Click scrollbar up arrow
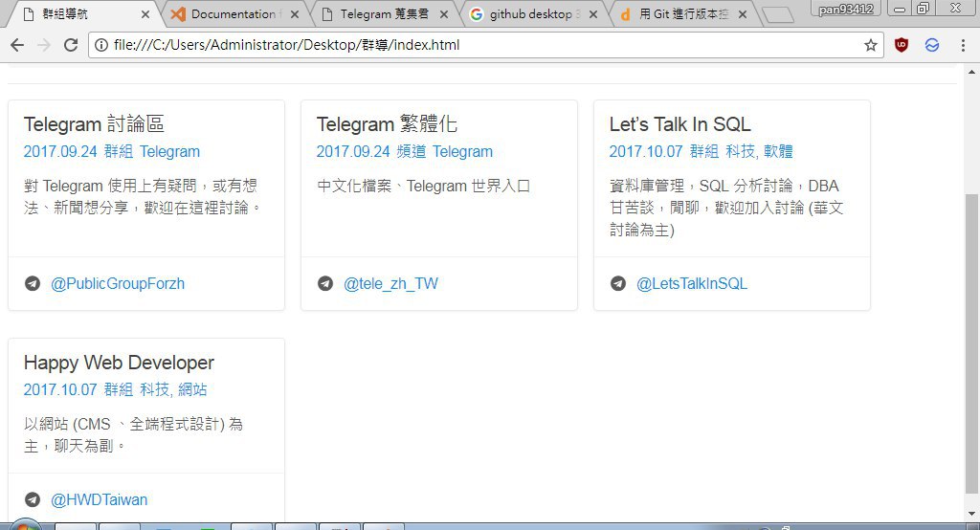980x530 pixels. (x=972, y=70)
